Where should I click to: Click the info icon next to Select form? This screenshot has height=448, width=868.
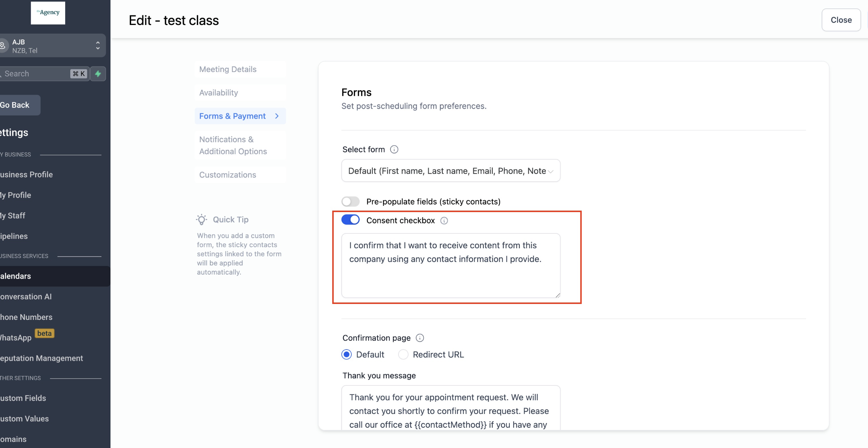(x=394, y=149)
